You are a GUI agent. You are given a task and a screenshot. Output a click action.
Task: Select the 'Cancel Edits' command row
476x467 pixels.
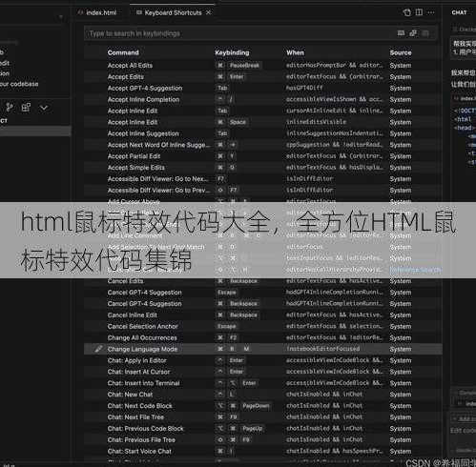click(263, 281)
